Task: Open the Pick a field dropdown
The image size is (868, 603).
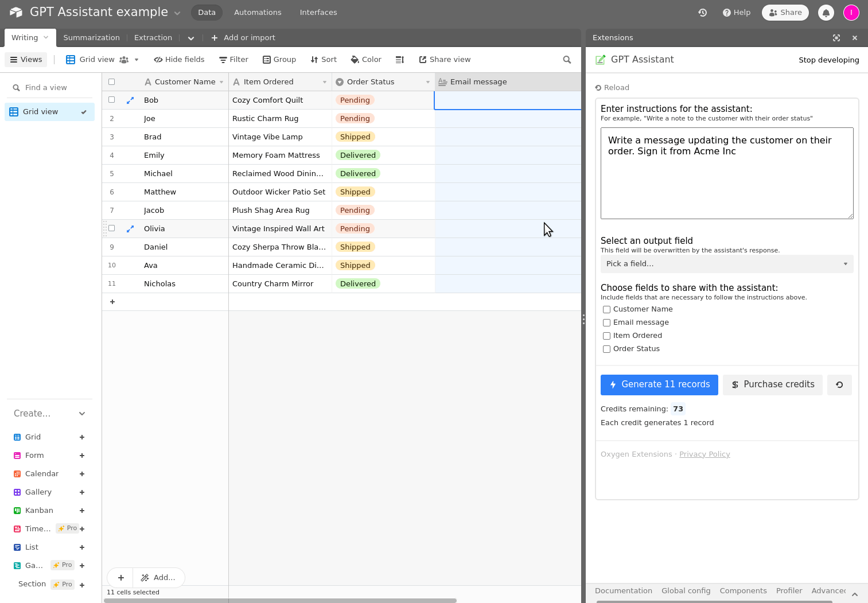Action: coord(726,264)
